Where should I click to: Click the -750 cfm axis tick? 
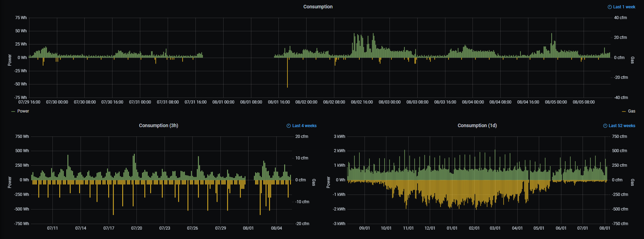620,224
